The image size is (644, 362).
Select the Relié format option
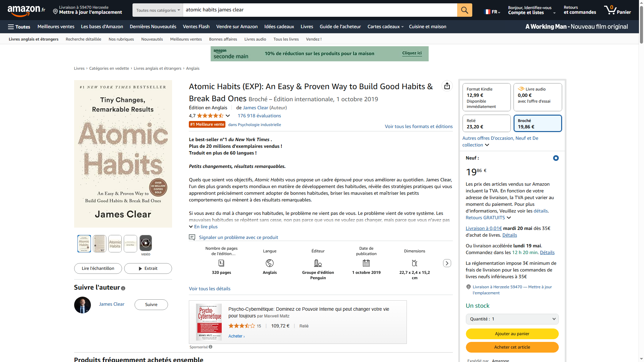[x=486, y=123]
